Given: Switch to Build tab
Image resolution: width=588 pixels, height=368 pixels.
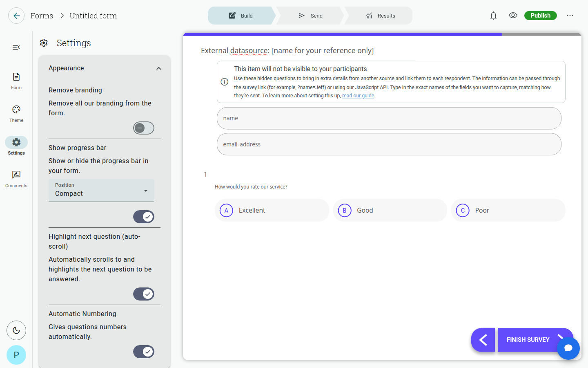Looking at the screenshot, I should pyautogui.click(x=242, y=16).
